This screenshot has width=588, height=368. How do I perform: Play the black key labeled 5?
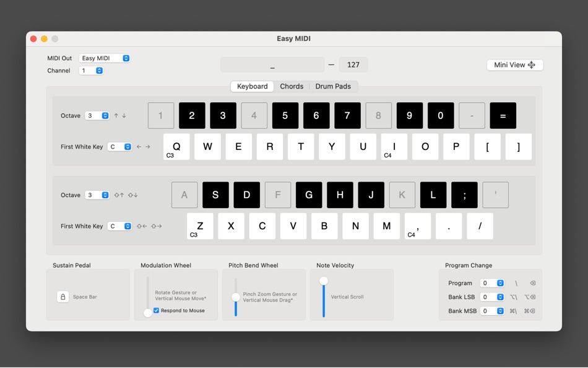285,116
